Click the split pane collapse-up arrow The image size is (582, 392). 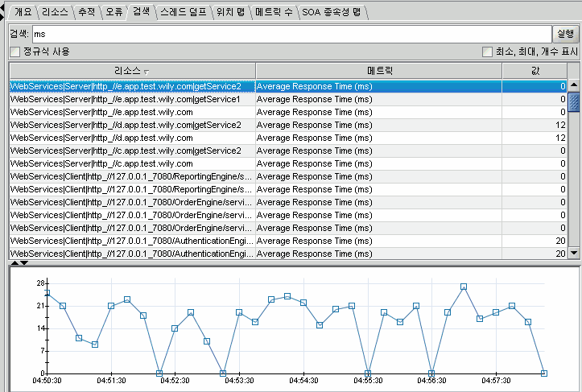[x=15, y=262]
